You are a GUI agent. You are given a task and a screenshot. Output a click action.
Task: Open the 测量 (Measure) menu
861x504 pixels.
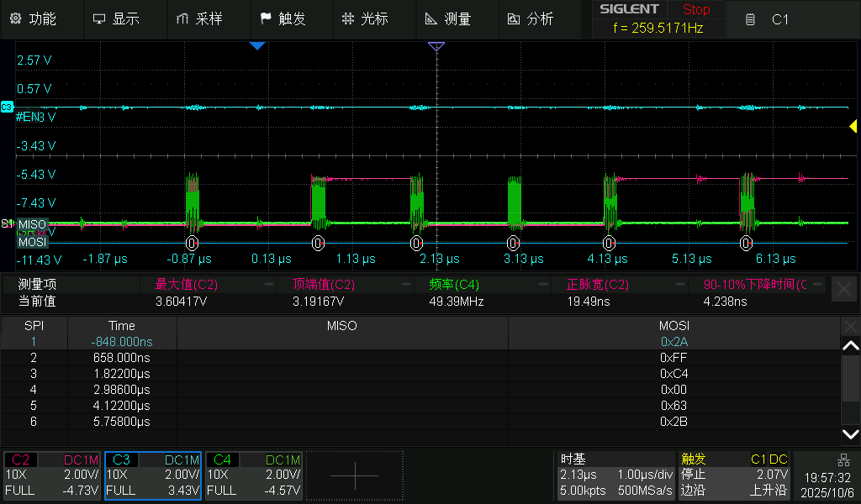448,18
